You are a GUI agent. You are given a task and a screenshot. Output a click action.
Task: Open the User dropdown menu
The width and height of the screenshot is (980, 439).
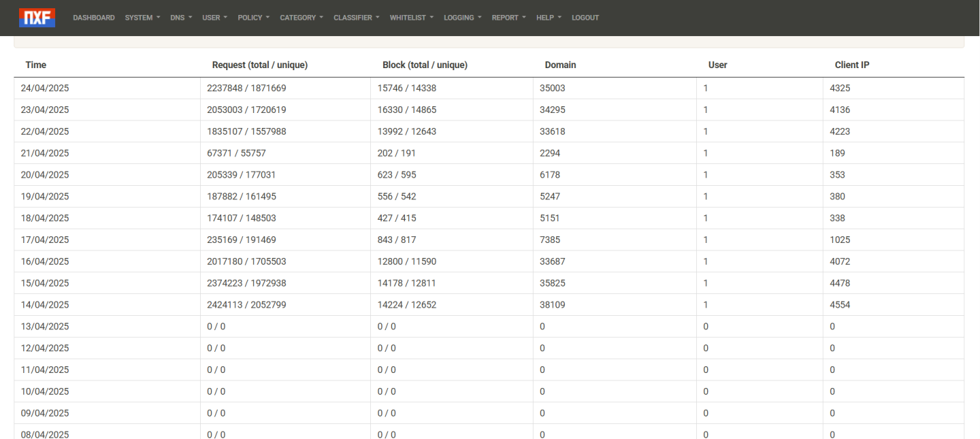click(x=214, y=18)
